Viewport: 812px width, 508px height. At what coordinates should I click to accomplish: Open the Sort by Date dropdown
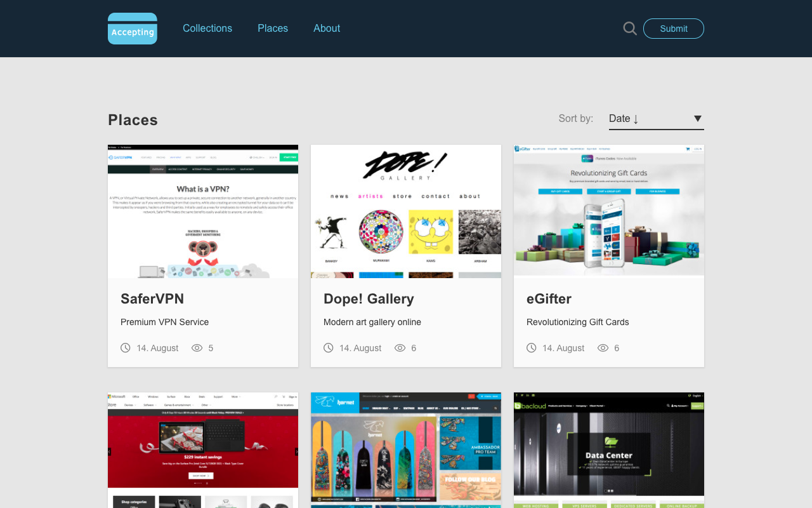coord(657,119)
